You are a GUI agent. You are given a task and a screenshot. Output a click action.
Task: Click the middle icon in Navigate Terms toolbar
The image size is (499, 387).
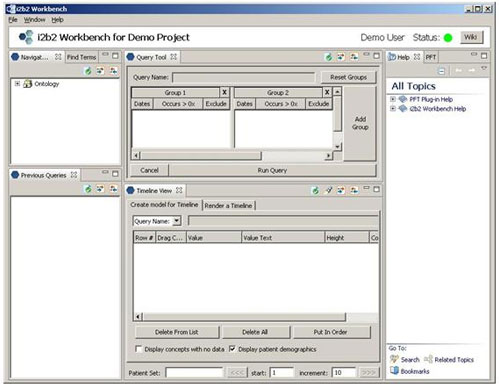pos(100,71)
